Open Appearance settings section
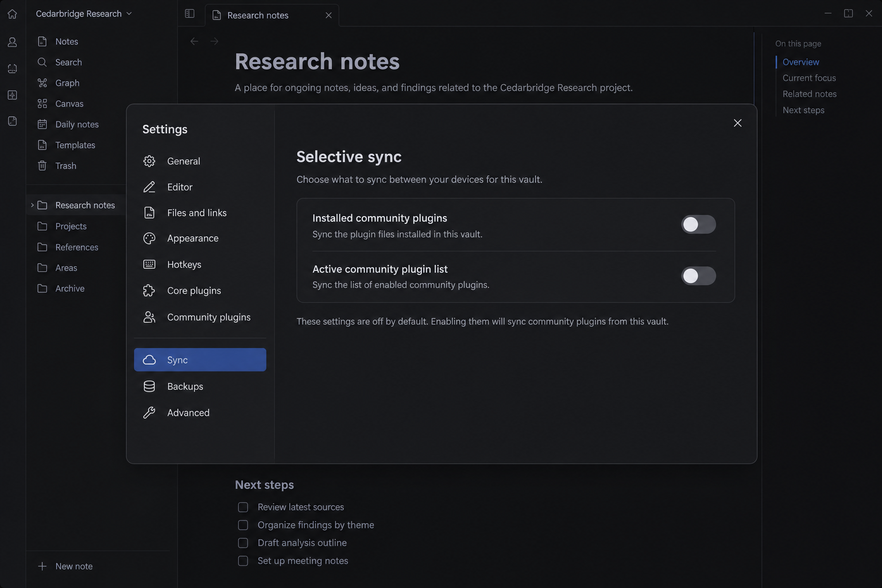This screenshot has width=882, height=588. coord(200,238)
